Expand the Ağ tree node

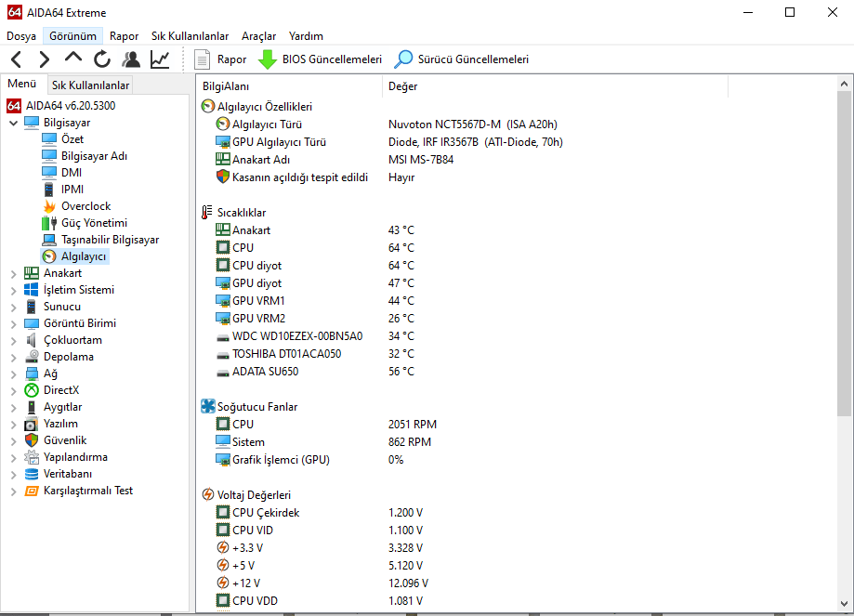pos(14,374)
